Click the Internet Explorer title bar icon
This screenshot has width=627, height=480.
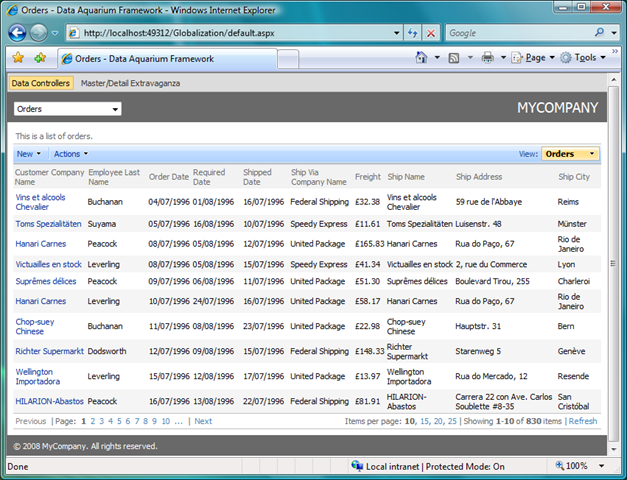click(x=12, y=10)
